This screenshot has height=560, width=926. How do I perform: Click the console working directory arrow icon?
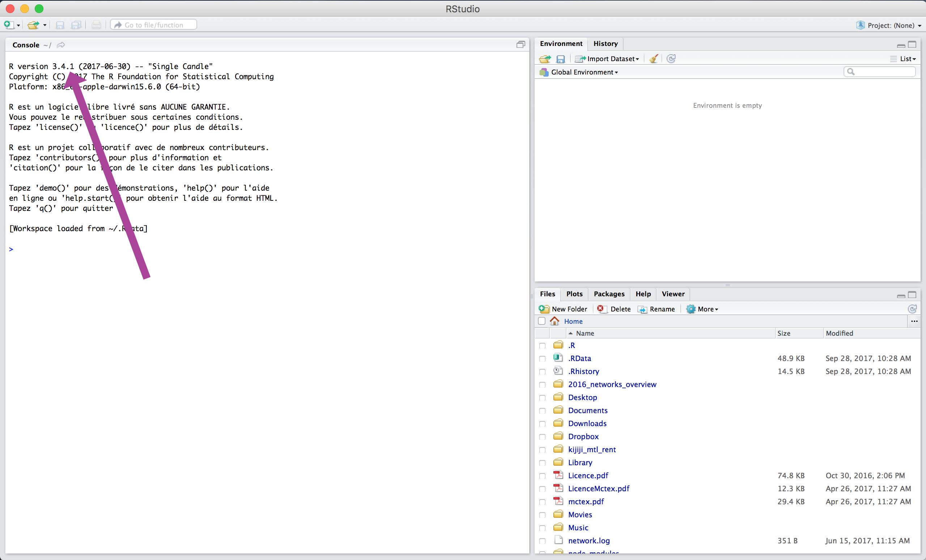pos(61,45)
